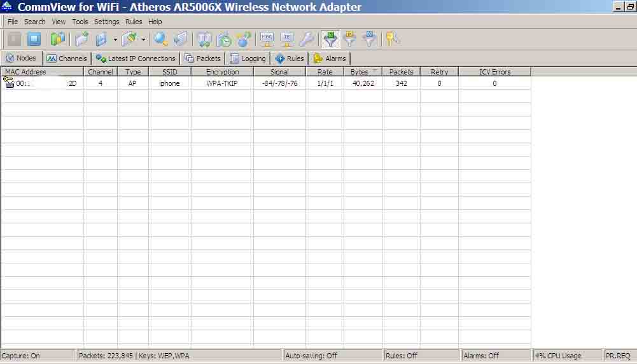This screenshot has height=364, width=637.
Task: Click the wrench settings toolbar icon
Action: click(307, 39)
